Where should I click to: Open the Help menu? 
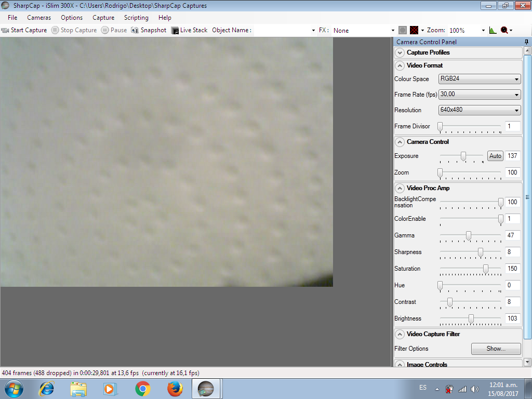pyautogui.click(x=165, y=18)
